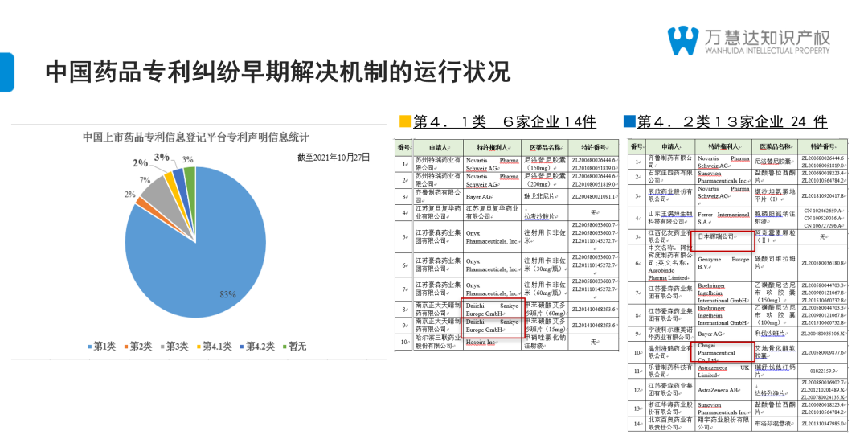Click 申请人 header in the 4.1 table

440,148
